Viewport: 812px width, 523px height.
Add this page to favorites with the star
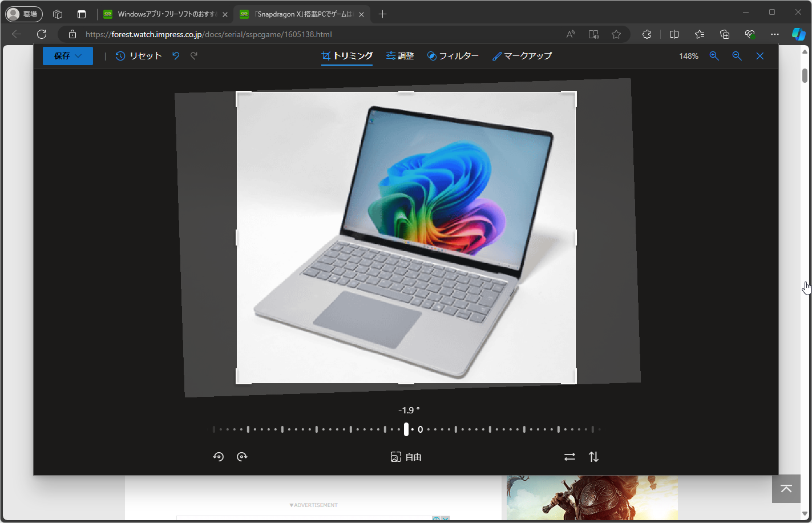(616, 34)
